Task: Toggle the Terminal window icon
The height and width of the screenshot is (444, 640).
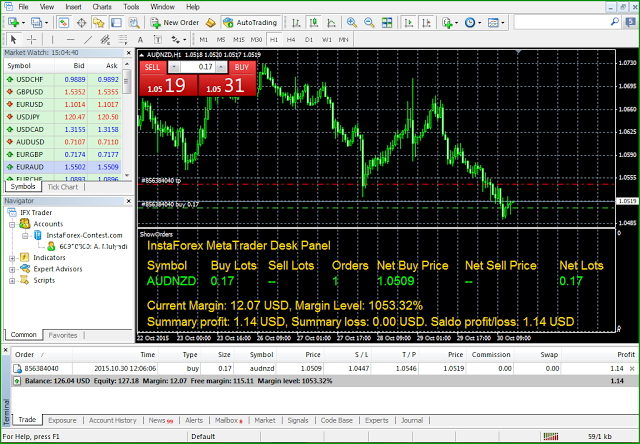Action: (116, 22)
